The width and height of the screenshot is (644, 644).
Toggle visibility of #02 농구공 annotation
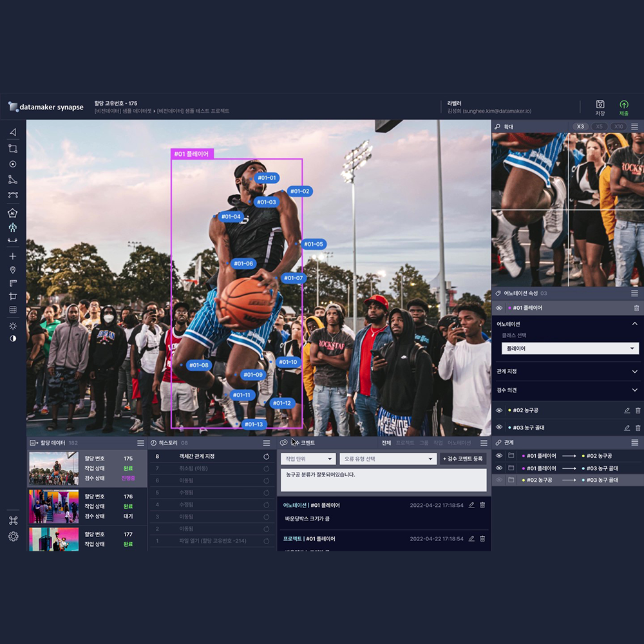tap(499, 410)
